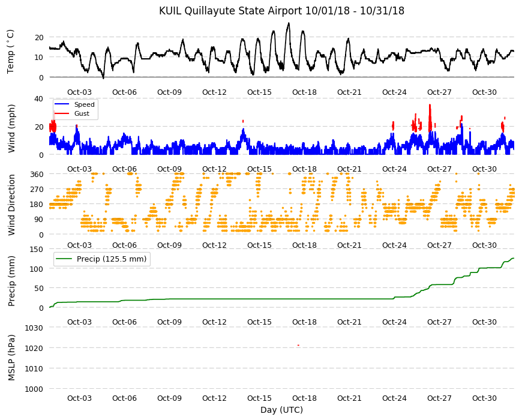The image size is (522, 420).
Task: Click the Wind Direction axis label
Action: point(11,205)
